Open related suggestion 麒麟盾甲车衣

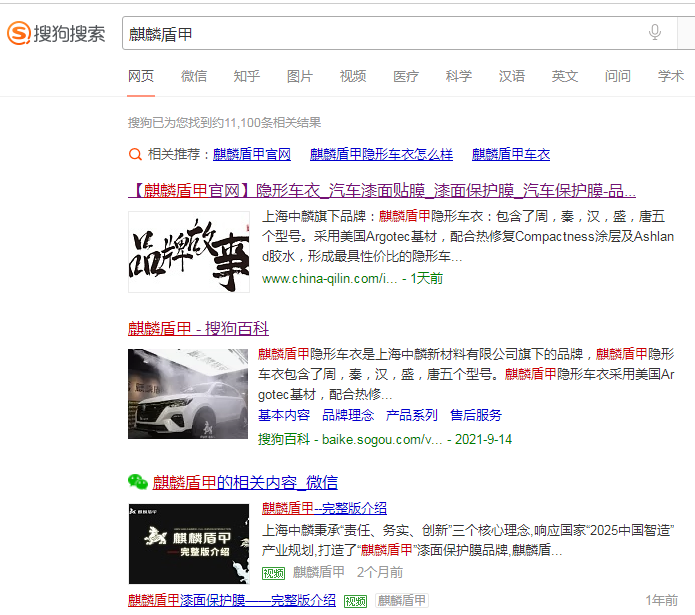coord(511,154)
